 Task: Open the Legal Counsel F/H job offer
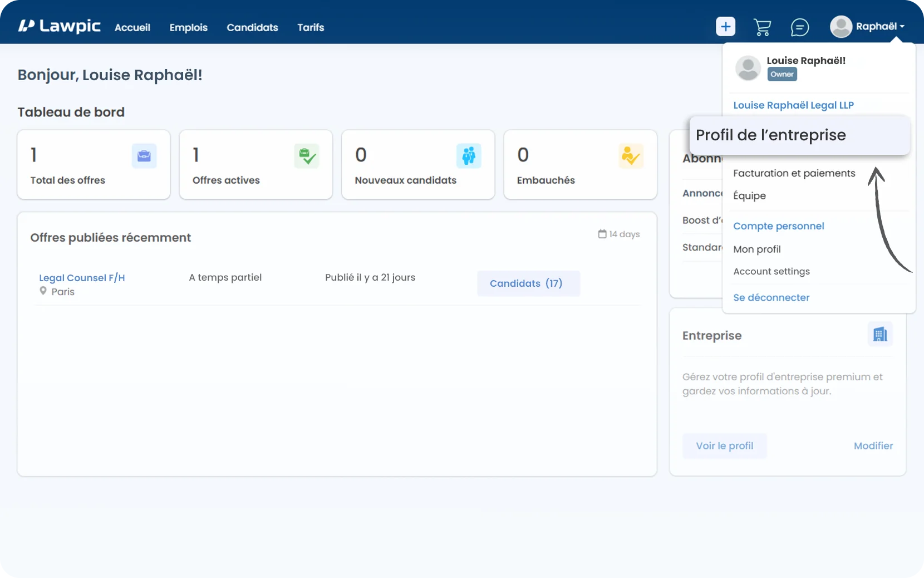pyautogui.click(x=82, y=278)
